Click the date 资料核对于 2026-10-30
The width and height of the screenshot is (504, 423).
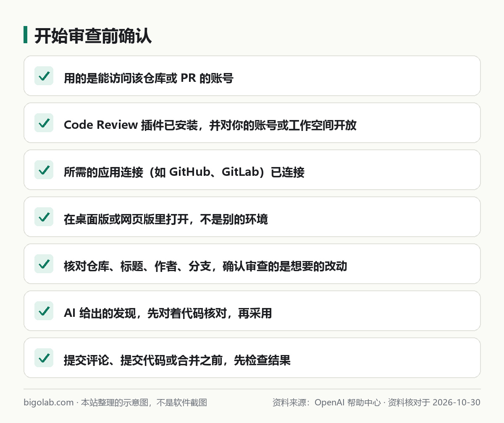click(x=434, y=402)
